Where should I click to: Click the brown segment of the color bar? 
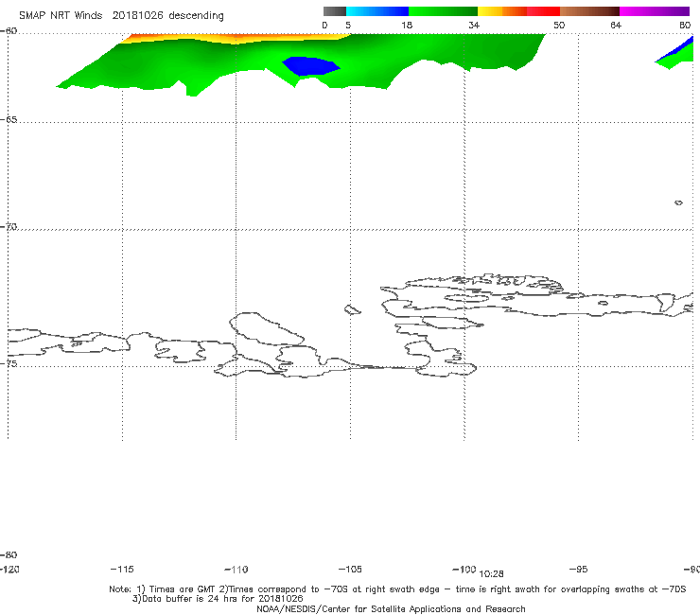coord(589,11)
